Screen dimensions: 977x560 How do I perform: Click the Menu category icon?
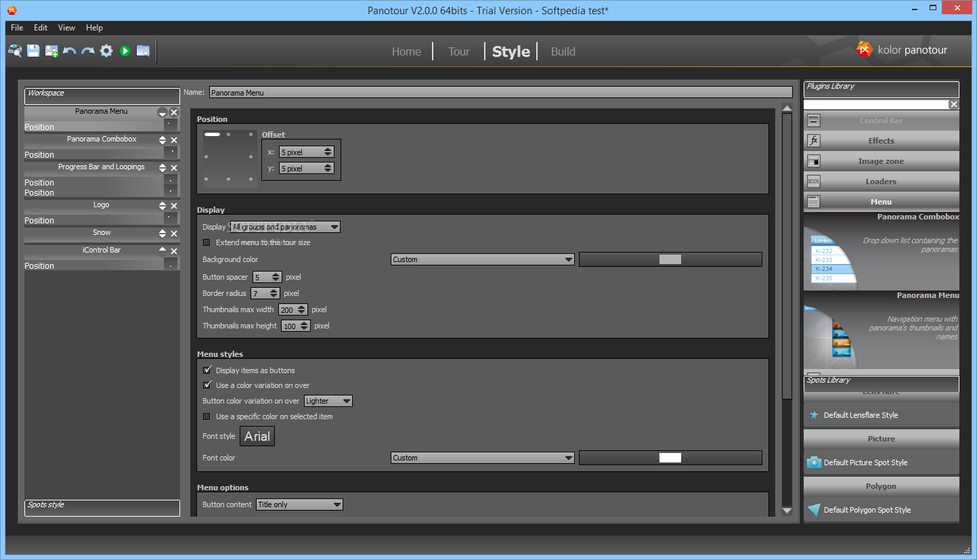pos(814,202)
